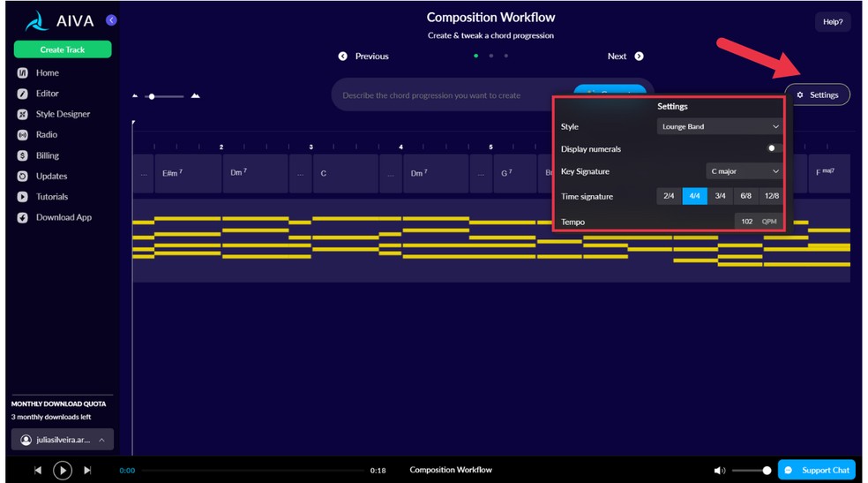Select 4/4 time signature
This screenshot has height=483, width=868.
pyautogui.click(x=695, y=196)
